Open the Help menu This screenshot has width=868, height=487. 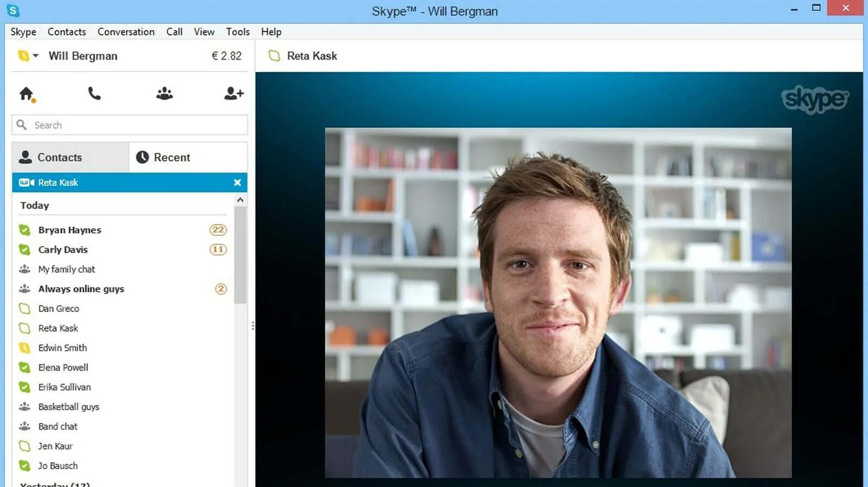coord(271,32)
